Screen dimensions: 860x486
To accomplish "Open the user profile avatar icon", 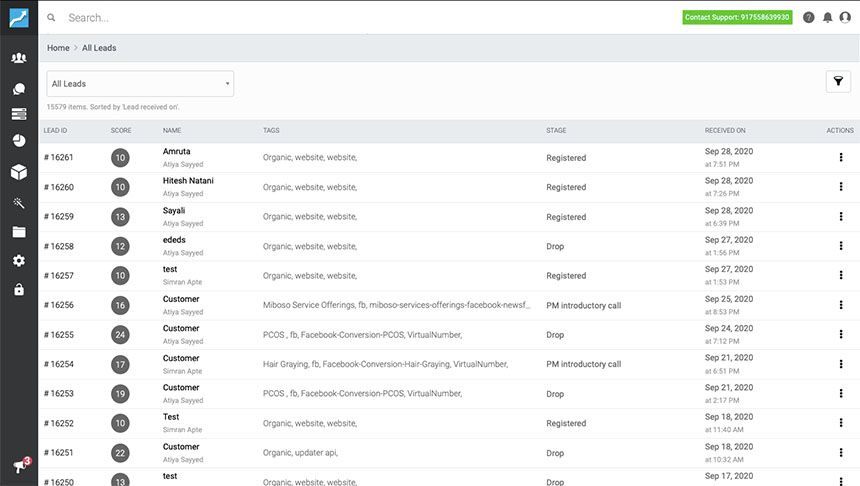I will coord(845,18).
